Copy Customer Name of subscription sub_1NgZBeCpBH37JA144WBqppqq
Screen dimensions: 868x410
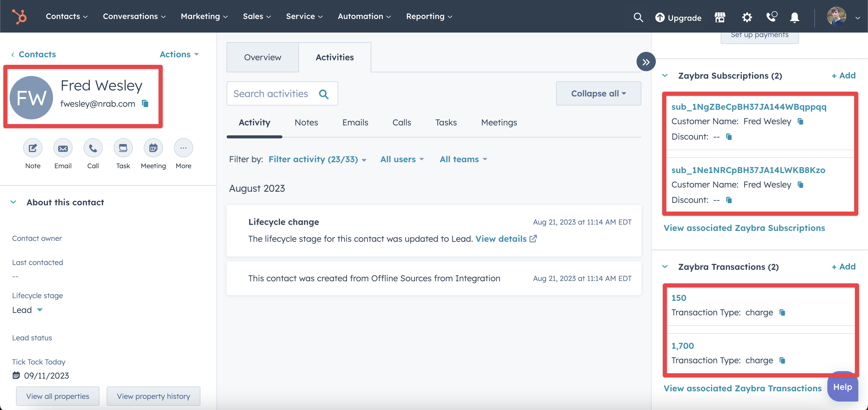click(x=800, y=121)
